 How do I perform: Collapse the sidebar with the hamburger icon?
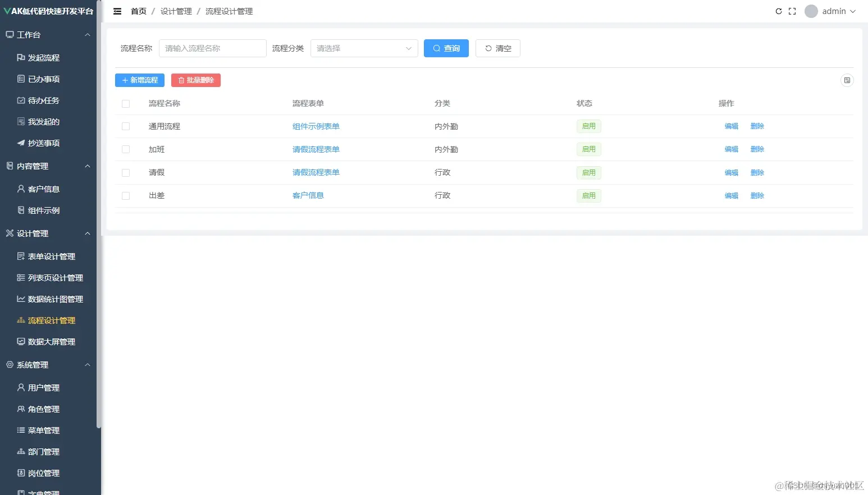click(x=117, y=11)
